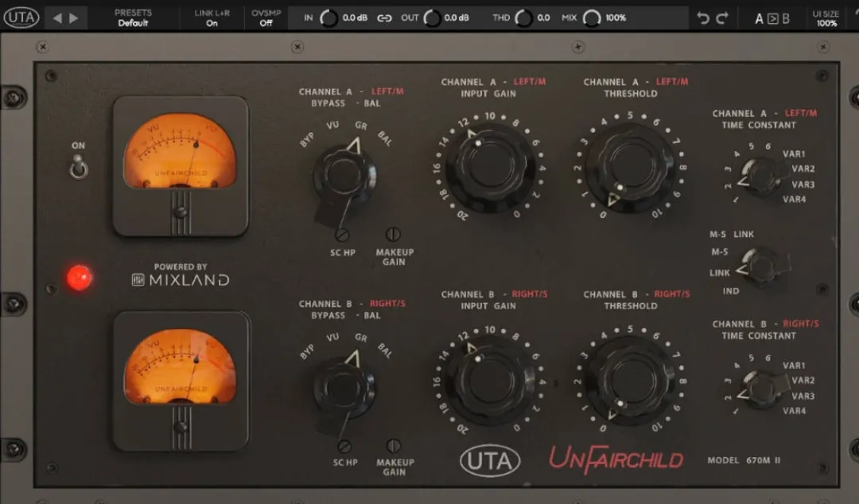Viewport: 859px width, 504px height.
Task: Set Channel A selector to BAL
Action: (385, 139)
